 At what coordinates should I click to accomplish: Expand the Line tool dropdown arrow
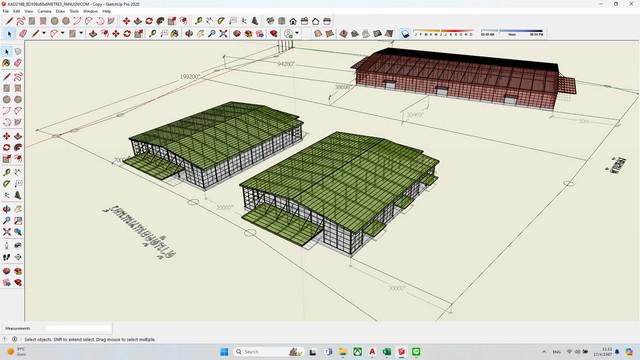(x=44, y=33)
